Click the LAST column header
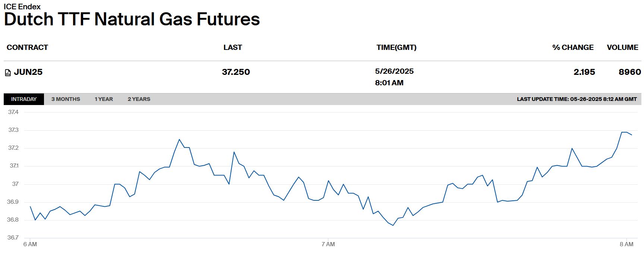 coord(233,47)
